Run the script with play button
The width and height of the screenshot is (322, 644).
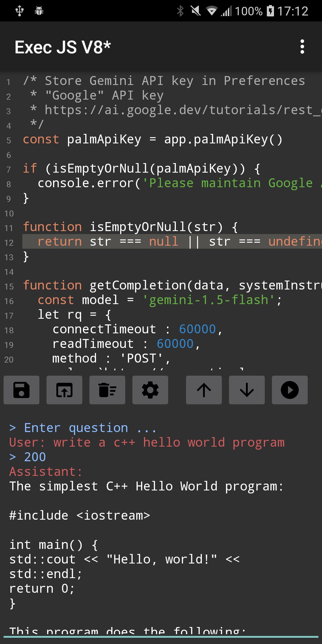click(x=290, y=390)
